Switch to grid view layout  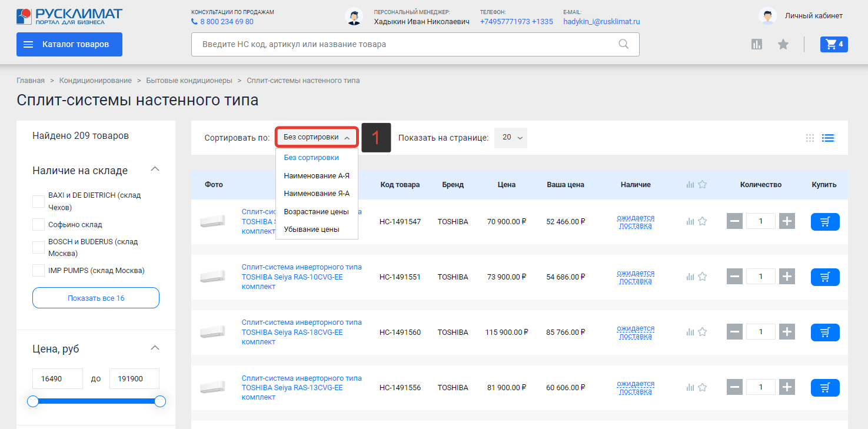(810, 138)
